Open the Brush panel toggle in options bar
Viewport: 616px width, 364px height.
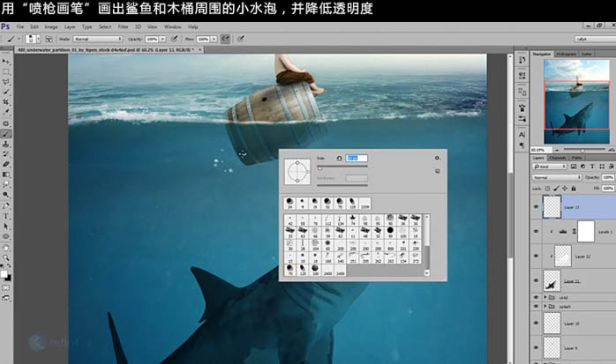coord(49,39)
